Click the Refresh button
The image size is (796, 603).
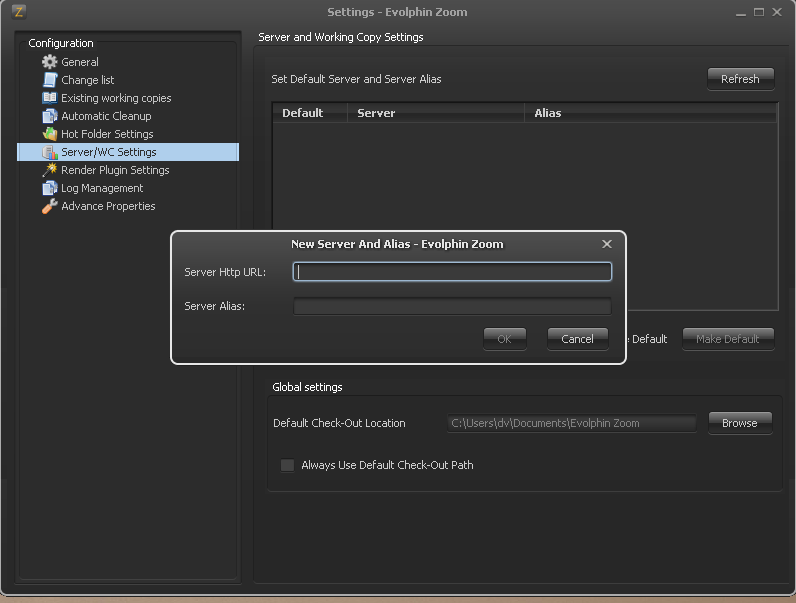point(741,79)
